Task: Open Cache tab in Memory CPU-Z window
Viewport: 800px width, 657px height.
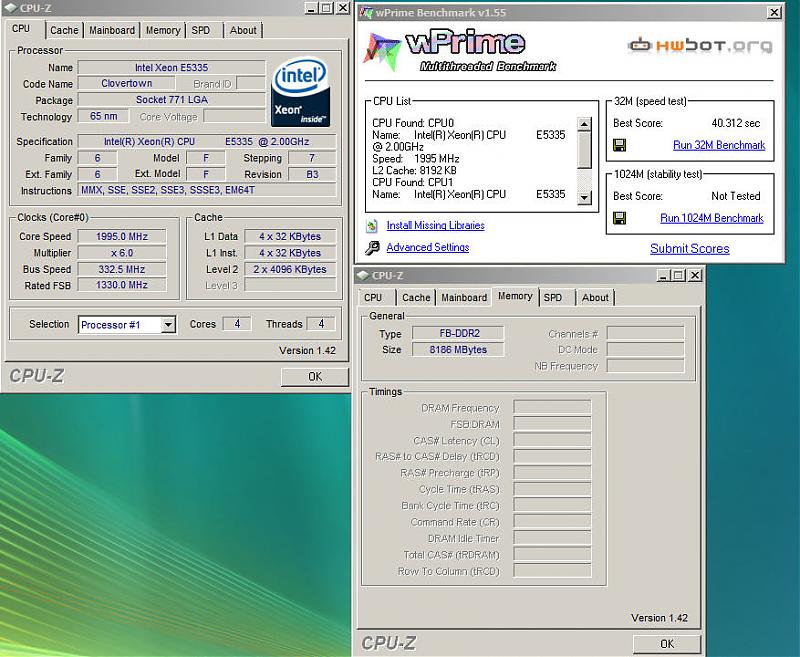Action: pos(416,297)
